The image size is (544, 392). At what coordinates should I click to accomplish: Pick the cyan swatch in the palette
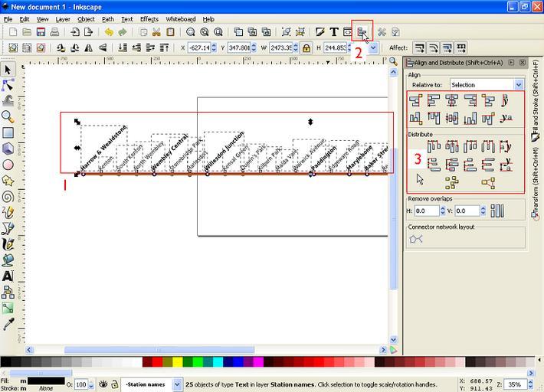coord(218,362)
